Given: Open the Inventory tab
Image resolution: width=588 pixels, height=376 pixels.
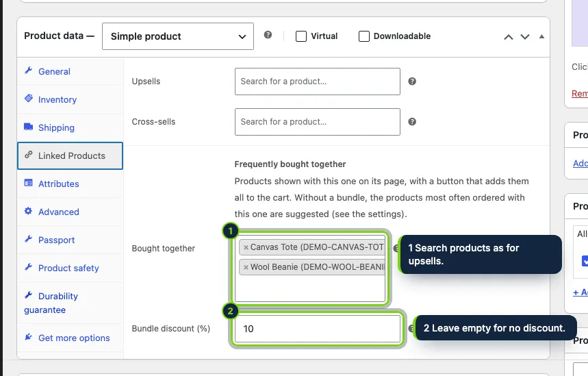Looking at the screenshot, I should tap(70, 99).
